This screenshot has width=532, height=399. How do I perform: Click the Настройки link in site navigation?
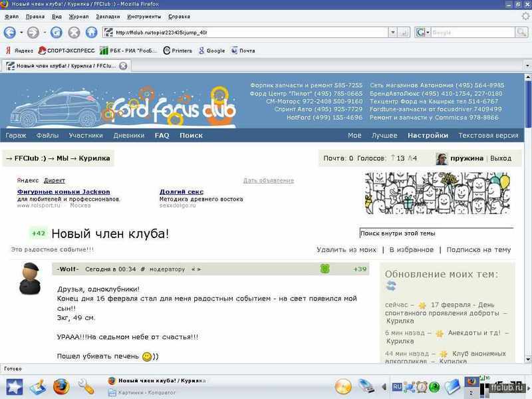pyautogui.click(x=428, y=135)
